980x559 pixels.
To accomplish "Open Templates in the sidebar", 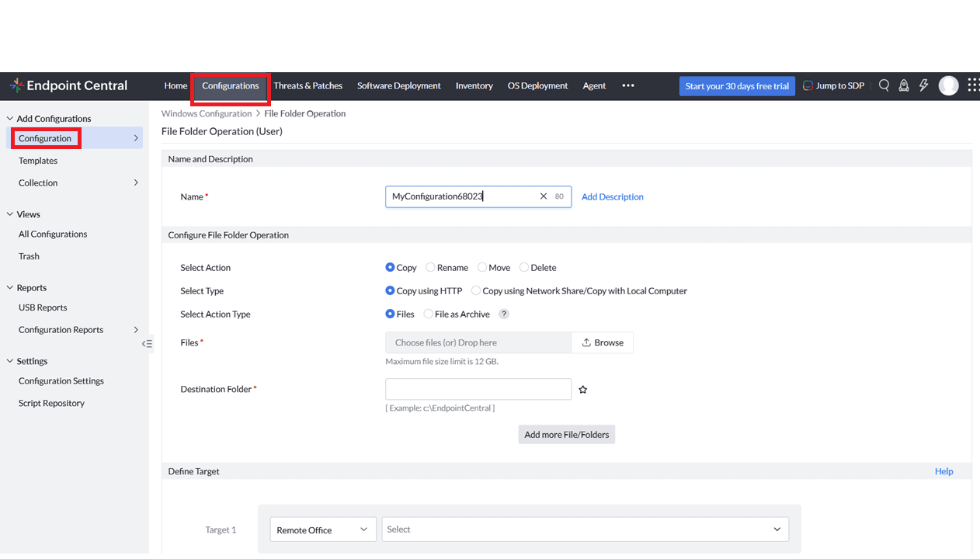I will click(38, 161).
